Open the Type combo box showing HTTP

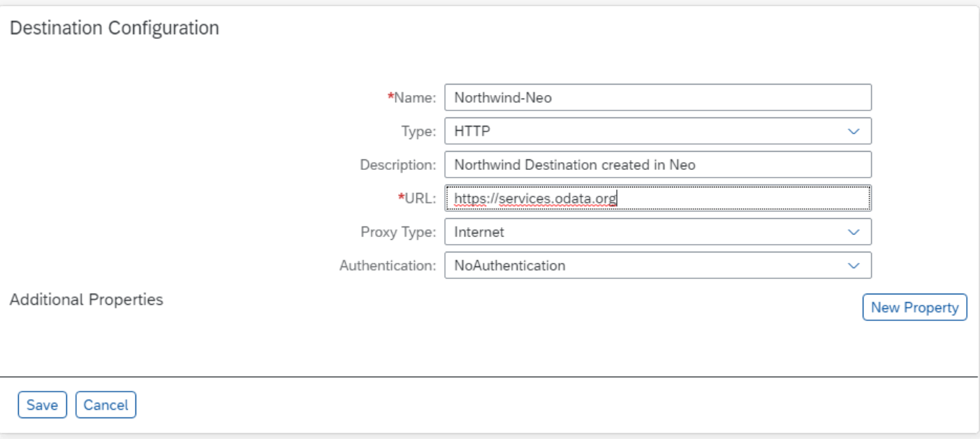[643, 131]
